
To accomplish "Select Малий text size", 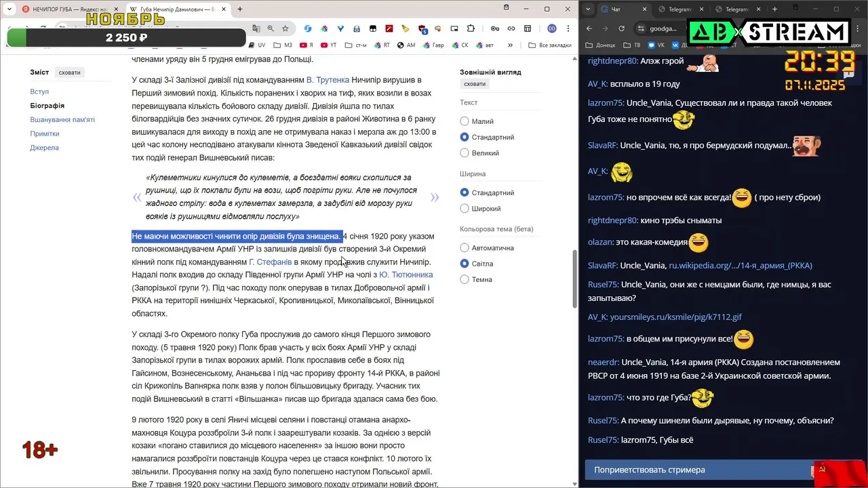I will 465,121.
